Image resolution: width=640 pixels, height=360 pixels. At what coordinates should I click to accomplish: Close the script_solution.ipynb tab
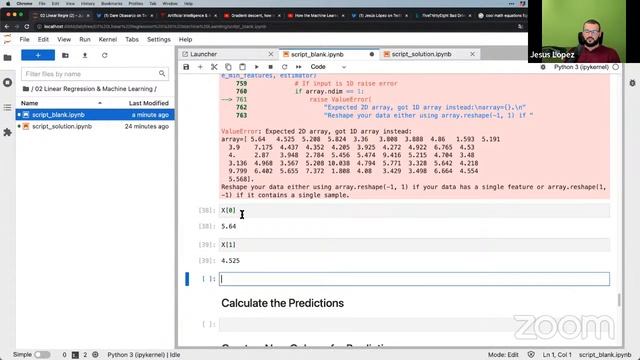click(x=472, y=54)
